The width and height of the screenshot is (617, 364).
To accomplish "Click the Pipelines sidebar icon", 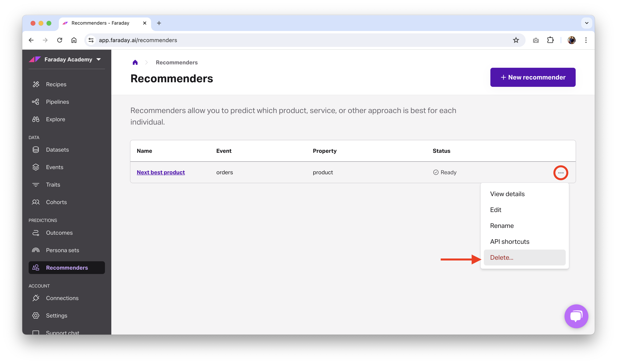I will coord(36,102).
